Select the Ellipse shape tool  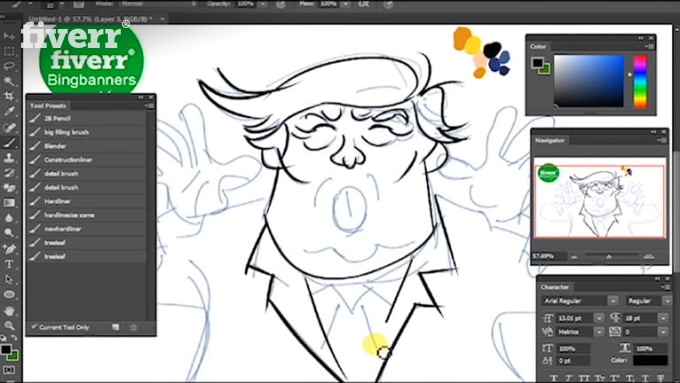9,295
